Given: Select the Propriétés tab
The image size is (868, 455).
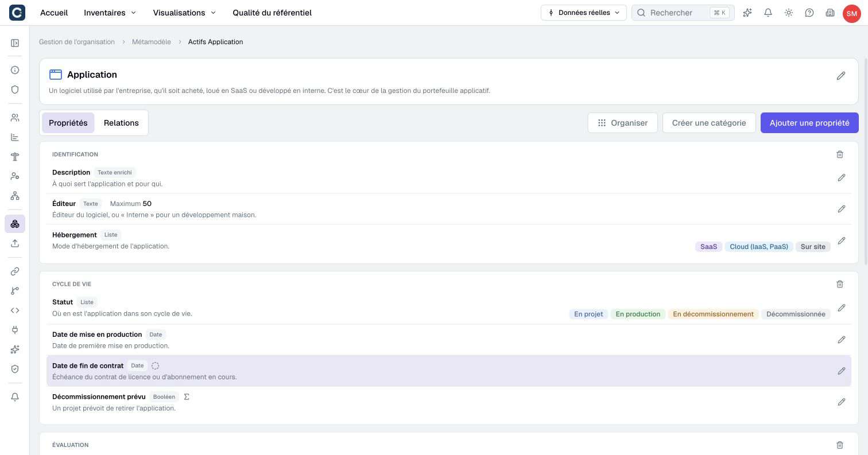Looking at the screenshot, I should pyautogui.click(x=68, y=123).
